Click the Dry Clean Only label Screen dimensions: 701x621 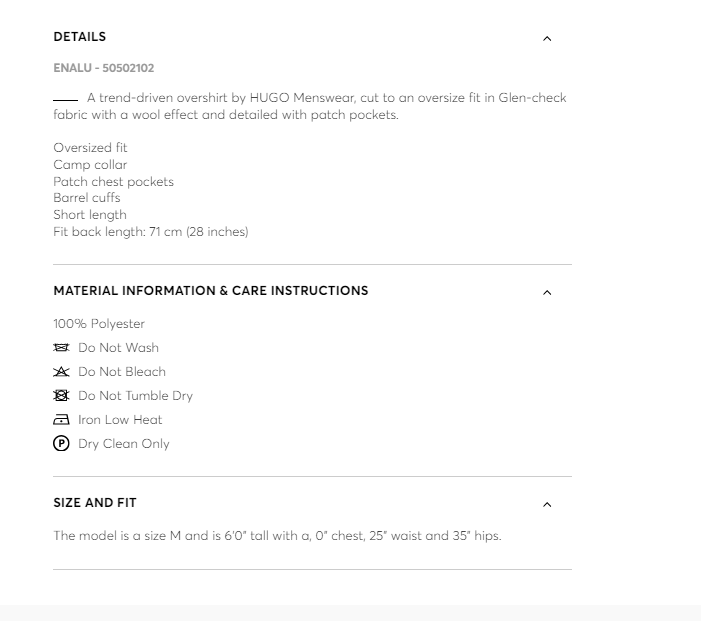124,444
